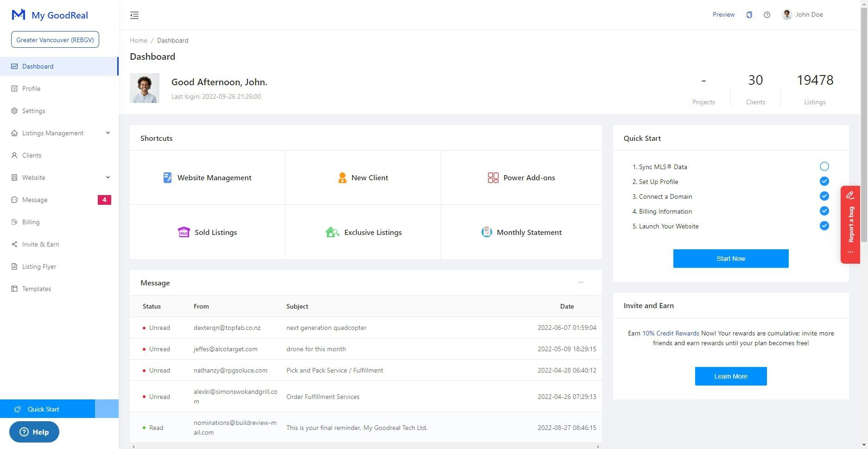Click the Launch Your Website checkmark

point(824,226)
